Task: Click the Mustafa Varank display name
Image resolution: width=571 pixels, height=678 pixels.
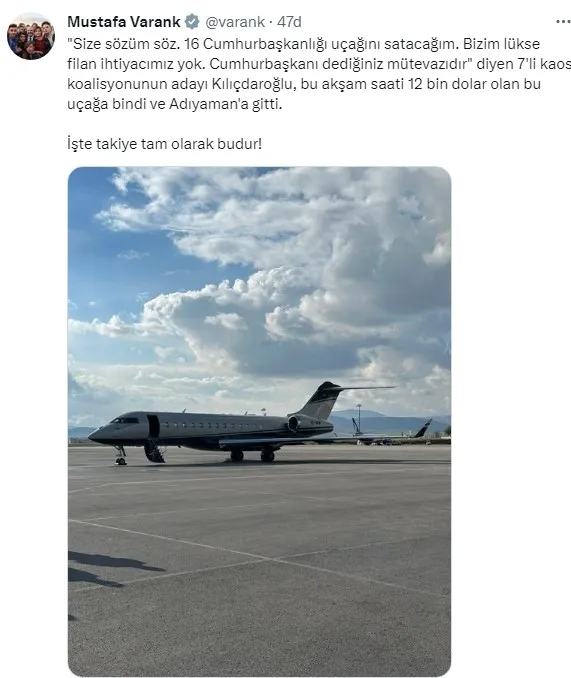Action: click(124, 22)
